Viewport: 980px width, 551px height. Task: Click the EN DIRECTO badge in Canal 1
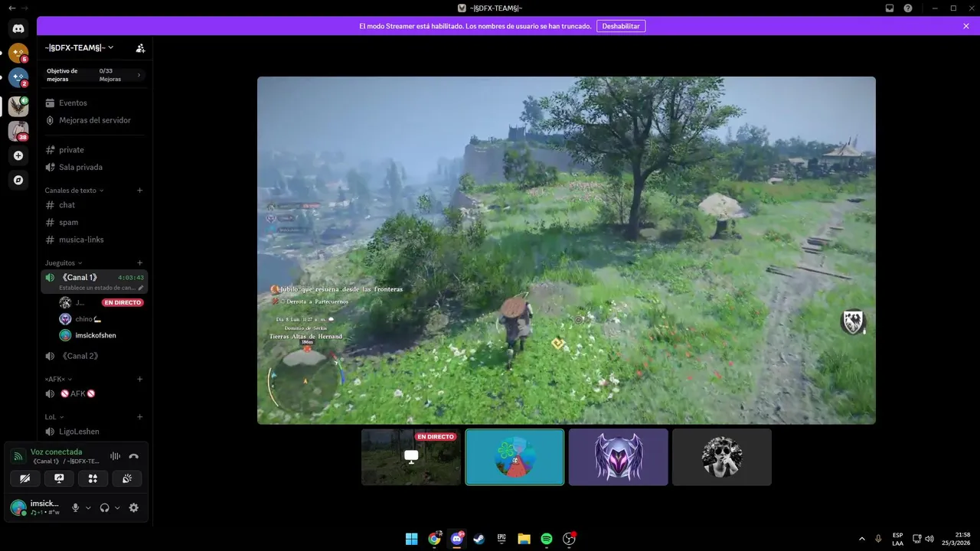pos(122,303)
